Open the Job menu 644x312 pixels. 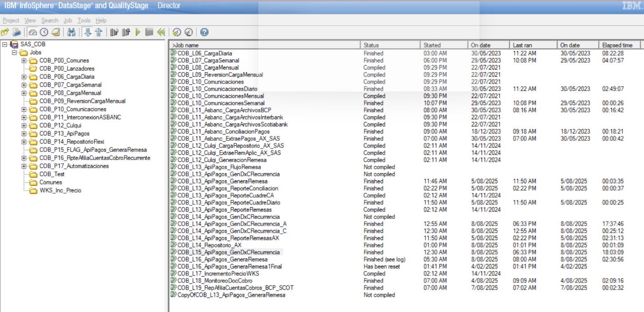[68, 20]
